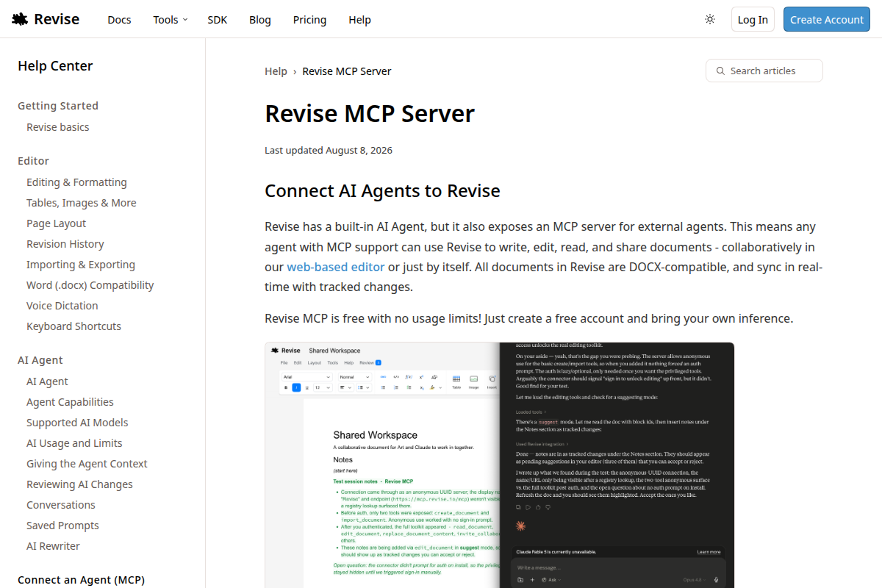Click the Create Account button
882x588 pixels.
tap(827, 19)
